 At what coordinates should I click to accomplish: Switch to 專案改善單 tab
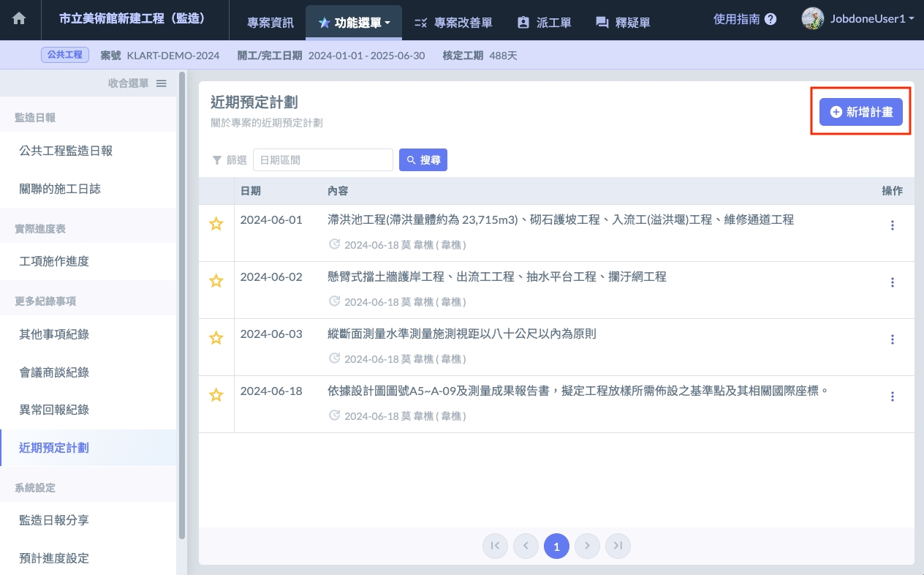click(452, 23)
